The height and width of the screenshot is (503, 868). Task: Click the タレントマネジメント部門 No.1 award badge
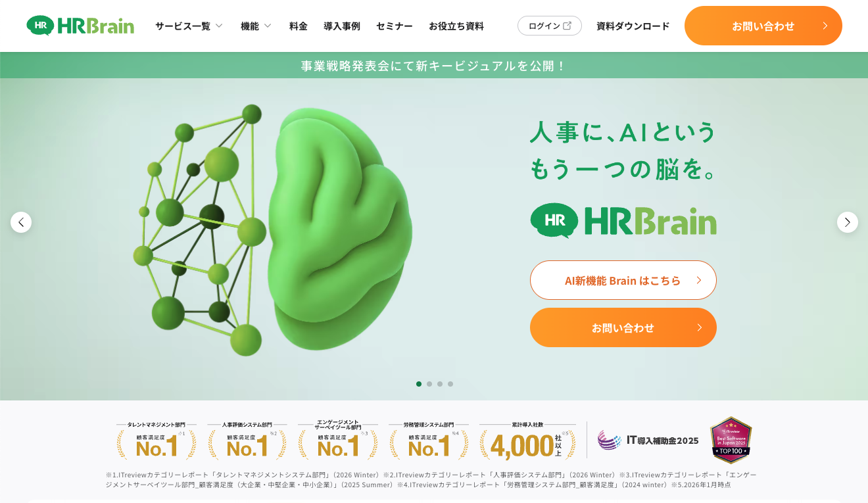pyautogui.click(x=156, y=439)
